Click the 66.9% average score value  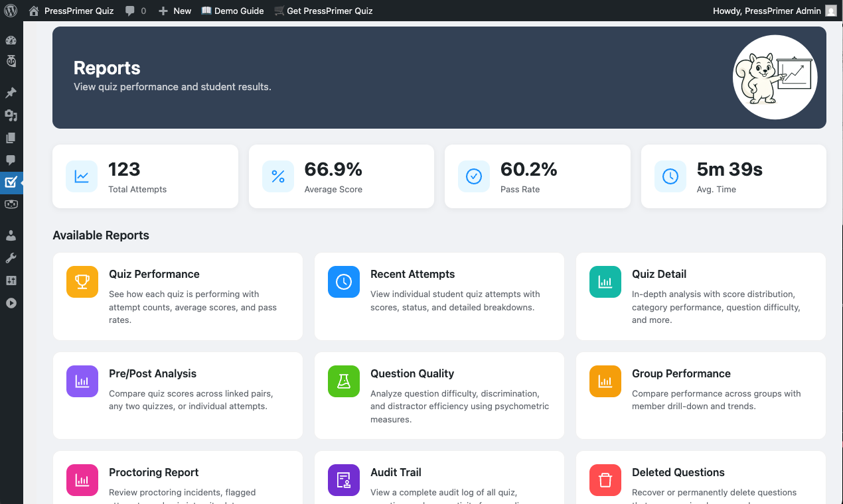point(333,170)
